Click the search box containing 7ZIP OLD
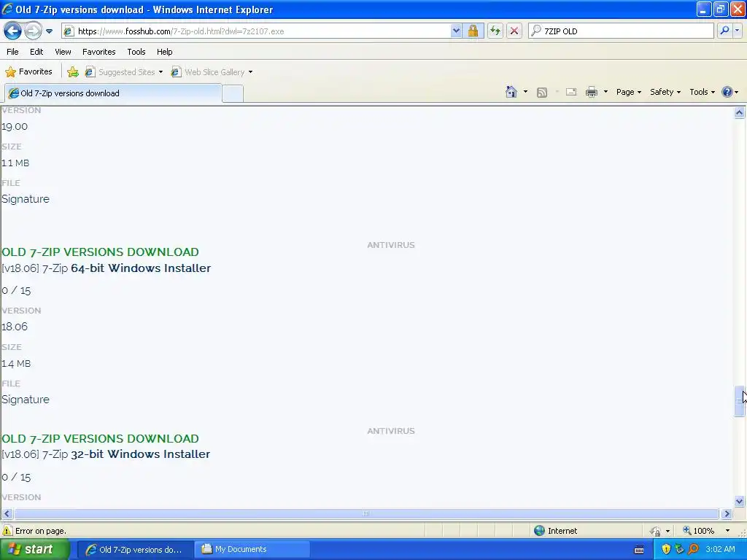The width and height of the screenshot is (747, 560). 622,31
